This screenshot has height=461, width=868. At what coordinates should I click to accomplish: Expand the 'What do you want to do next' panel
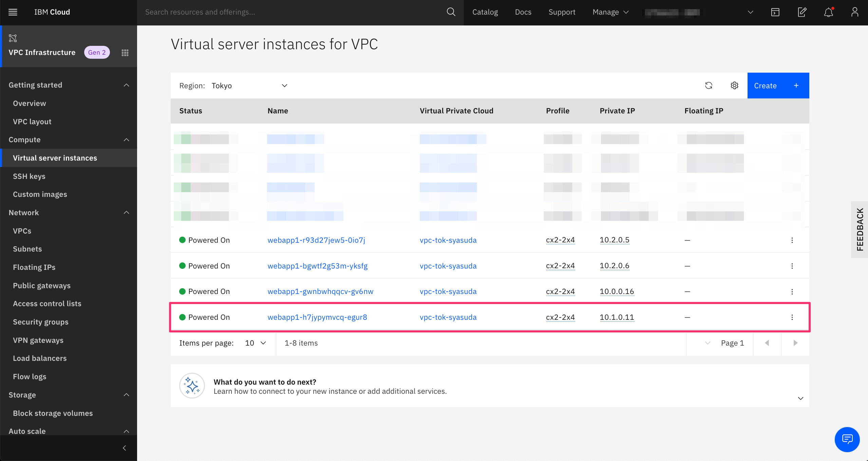point(800,398)
